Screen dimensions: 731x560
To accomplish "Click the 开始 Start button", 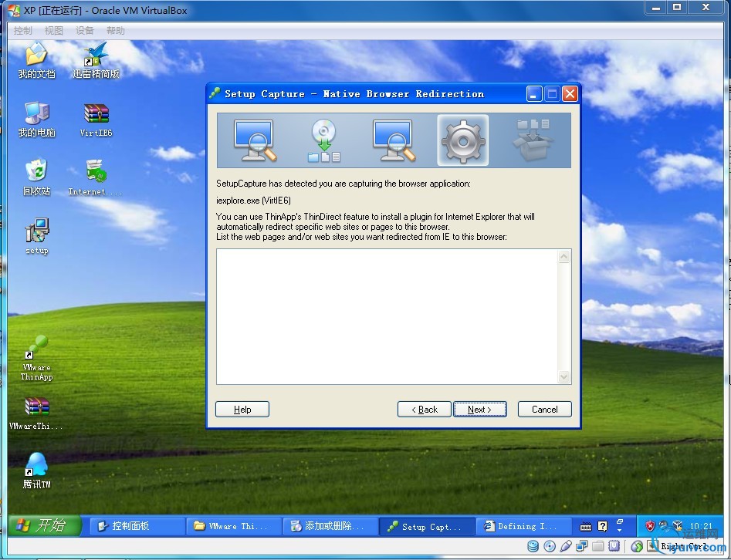I will point(45,525).
